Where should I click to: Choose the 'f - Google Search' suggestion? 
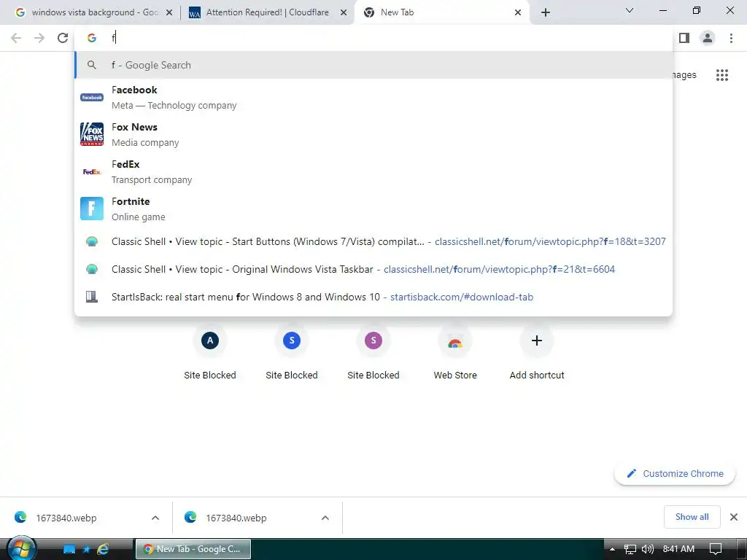373,65
